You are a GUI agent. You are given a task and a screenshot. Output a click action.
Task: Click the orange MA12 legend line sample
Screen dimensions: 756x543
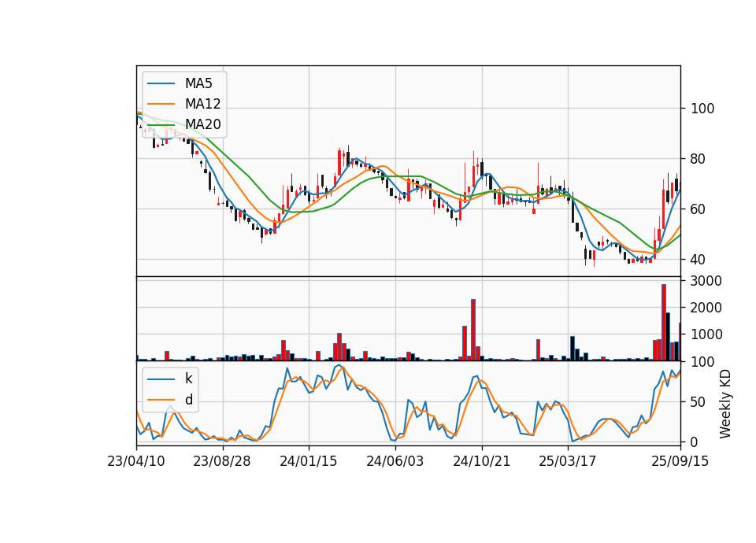161,104
